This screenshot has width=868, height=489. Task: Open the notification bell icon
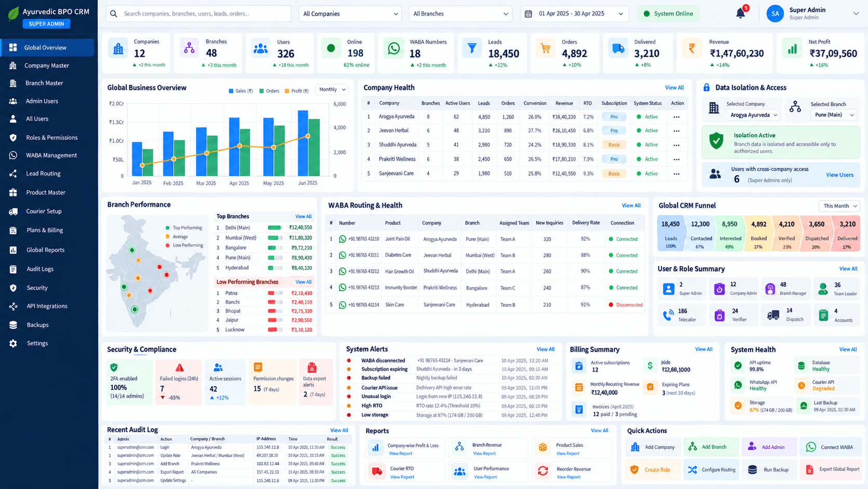coord(741,14)
